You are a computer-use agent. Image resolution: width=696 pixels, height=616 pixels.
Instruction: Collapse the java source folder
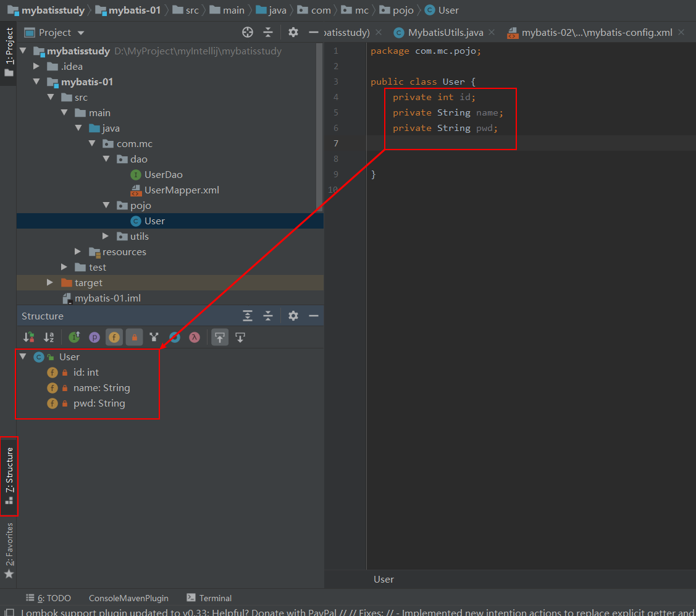point(78,128)
